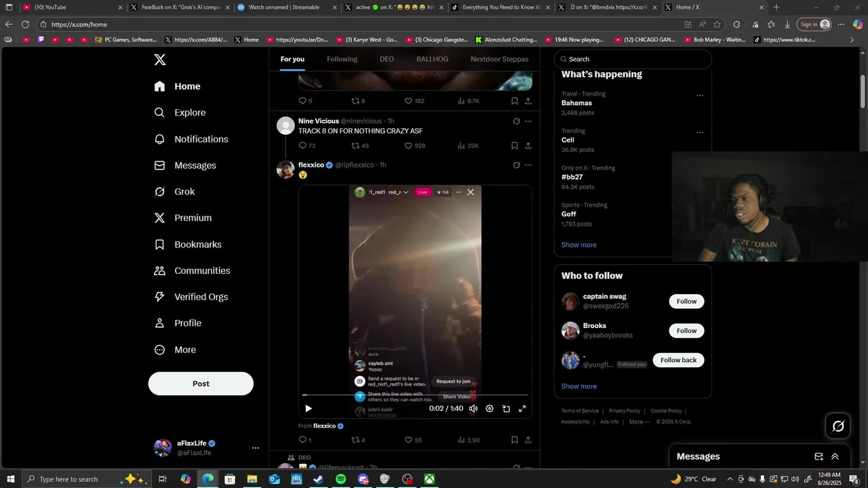
Task: Follow Brooks account
Action: (x=686, y=331)
